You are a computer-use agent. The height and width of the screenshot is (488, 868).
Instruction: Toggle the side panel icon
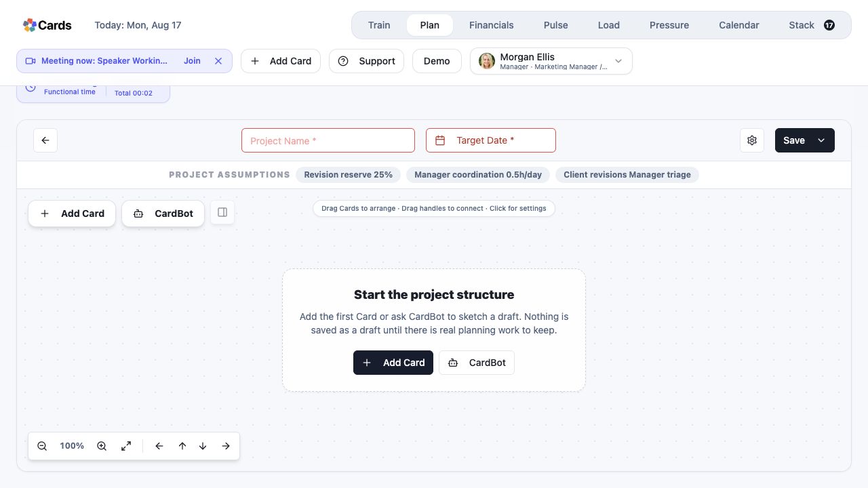[222, 212]
